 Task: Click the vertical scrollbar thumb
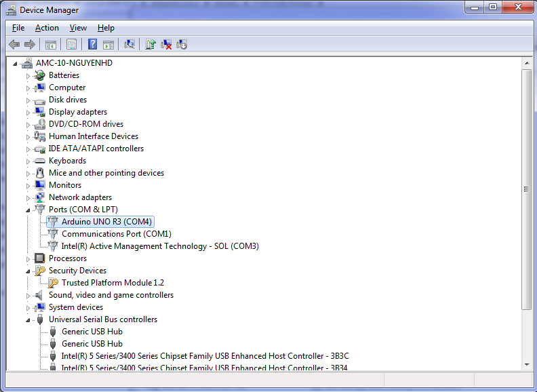(527, 189)
